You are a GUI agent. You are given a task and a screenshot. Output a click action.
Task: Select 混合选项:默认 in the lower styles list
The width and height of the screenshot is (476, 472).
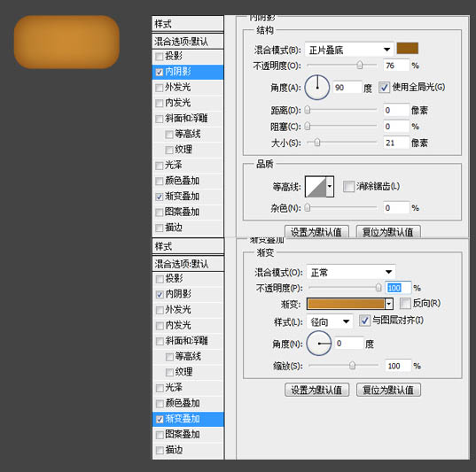tap(188, 264)
